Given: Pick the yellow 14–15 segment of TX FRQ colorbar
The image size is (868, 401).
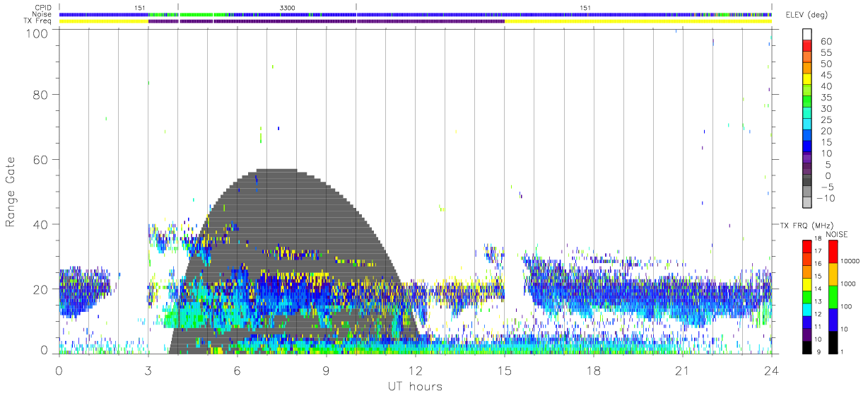Looking at the screenshot, I should point(807,284).
